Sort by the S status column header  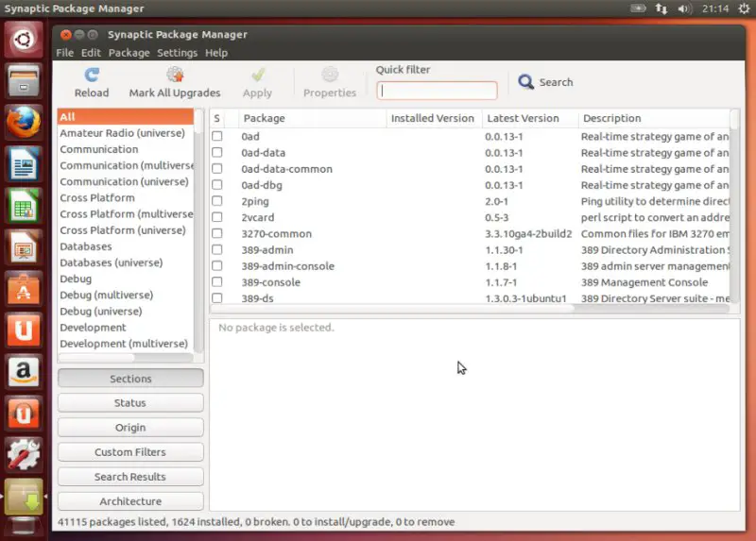click(217, 119)
